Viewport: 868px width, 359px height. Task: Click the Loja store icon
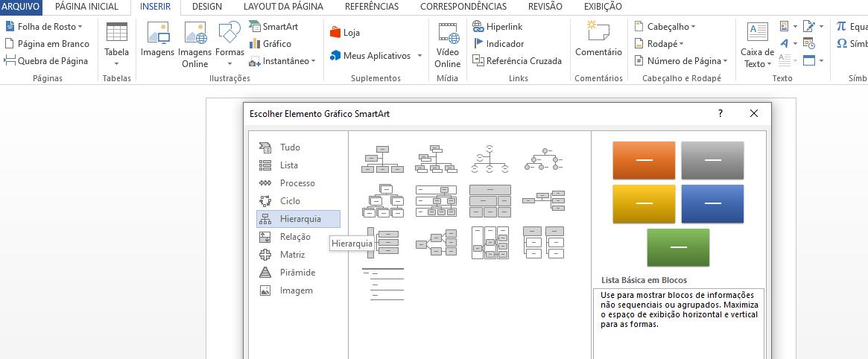[x=335, y=33]
